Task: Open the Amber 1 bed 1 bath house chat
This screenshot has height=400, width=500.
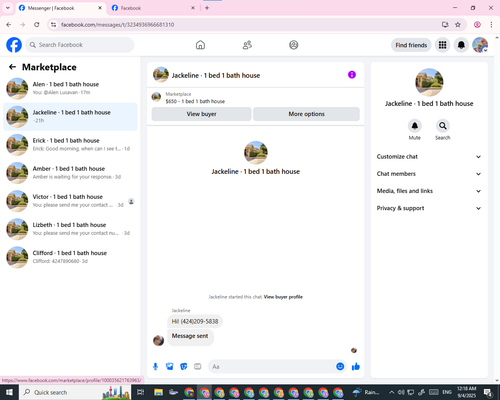Action: 70,173
